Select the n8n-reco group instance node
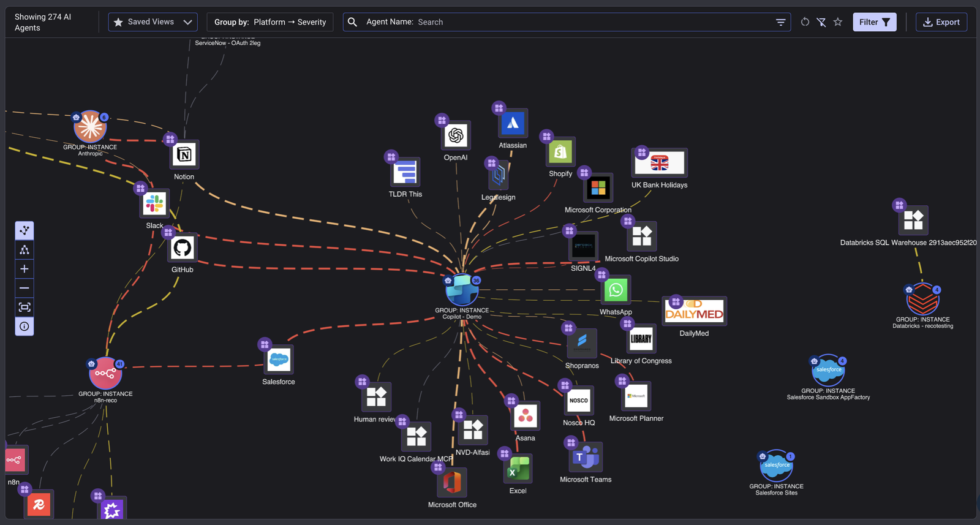The width and height of the screenshot is (980, 525). coord(105,372)
